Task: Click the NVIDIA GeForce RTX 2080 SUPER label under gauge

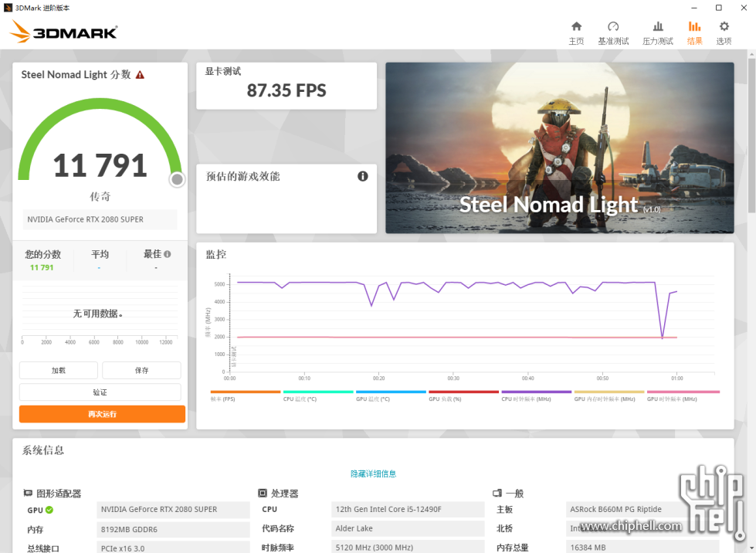Action: pos(100,219)
